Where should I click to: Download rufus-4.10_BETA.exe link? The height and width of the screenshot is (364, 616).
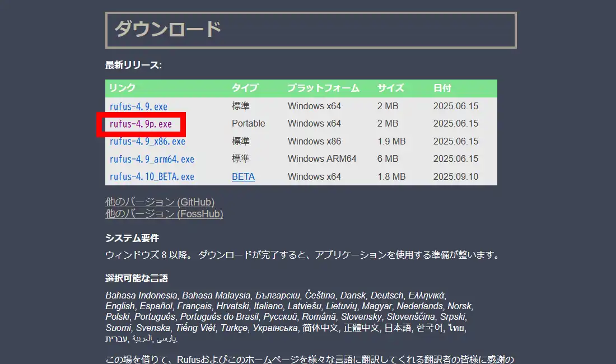(152, 177)
